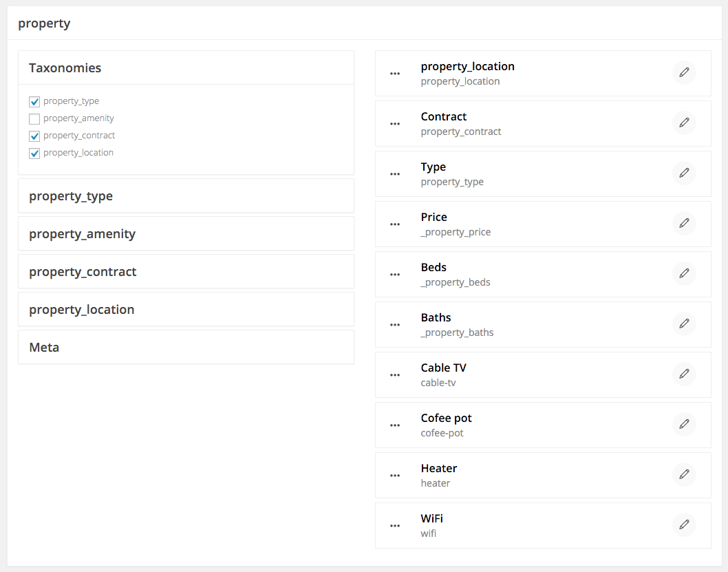Disable the property_contract checkbox
Screen dimensions: 728x572
coord(34,136)
